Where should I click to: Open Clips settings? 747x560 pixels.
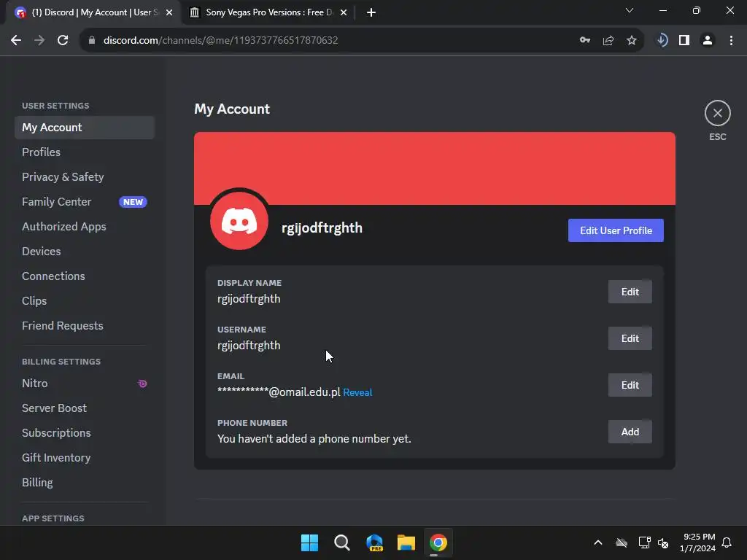(85, 301)
